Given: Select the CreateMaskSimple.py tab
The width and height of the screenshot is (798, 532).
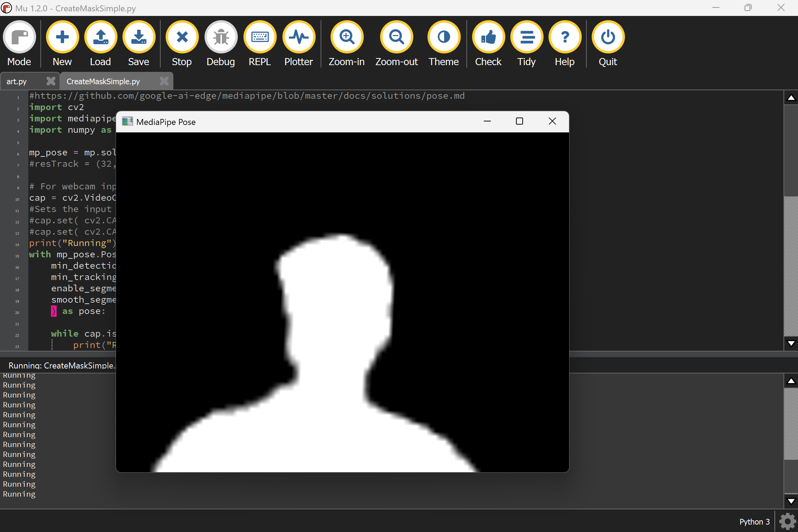Looking at the screenshot, I should coord(103,81).
